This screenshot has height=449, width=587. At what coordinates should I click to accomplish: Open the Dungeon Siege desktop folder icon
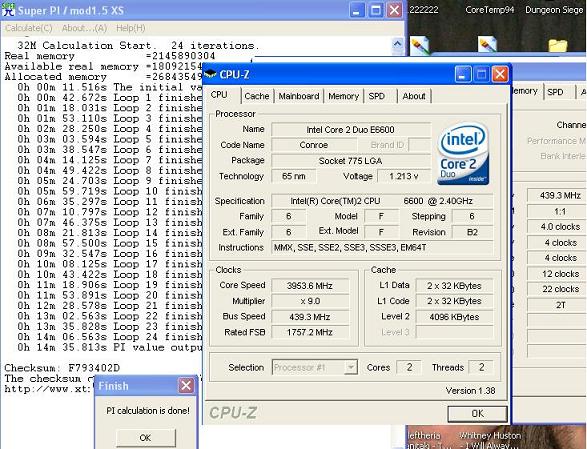[558, 45]
